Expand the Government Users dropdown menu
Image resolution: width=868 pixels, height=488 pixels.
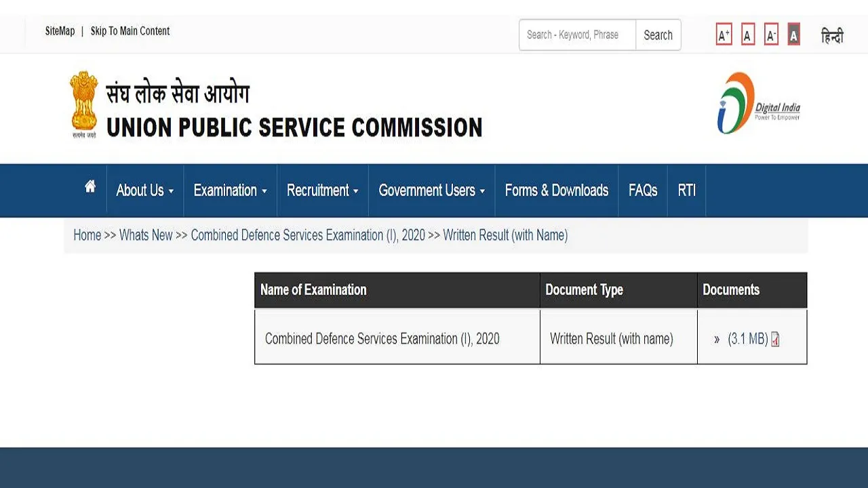pyautogui.click(x=432, y=190)
